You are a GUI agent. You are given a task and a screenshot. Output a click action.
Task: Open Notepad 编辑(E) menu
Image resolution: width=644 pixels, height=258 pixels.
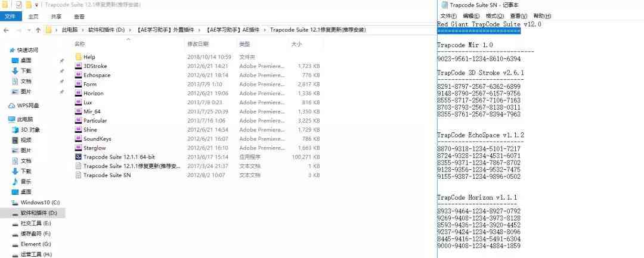pos(471,16)
